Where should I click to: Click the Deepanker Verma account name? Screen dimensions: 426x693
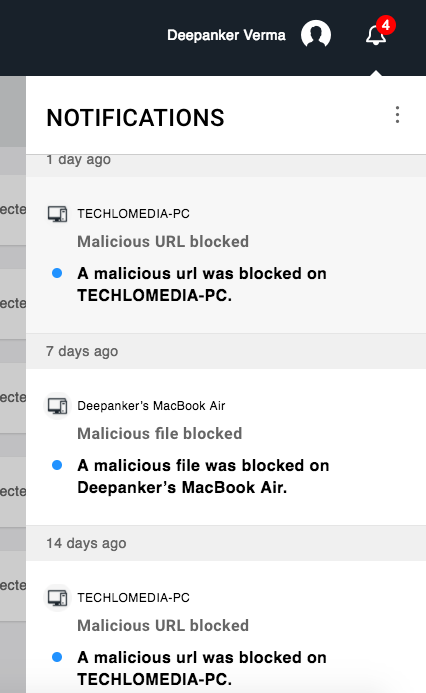click(x=226, y=35)
